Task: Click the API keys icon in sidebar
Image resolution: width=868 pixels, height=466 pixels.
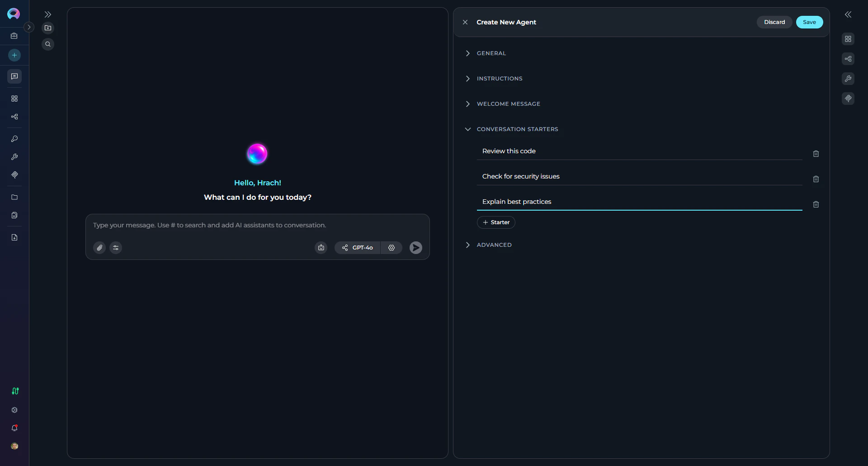Action: pyautogui.click(x=14, y=139)
